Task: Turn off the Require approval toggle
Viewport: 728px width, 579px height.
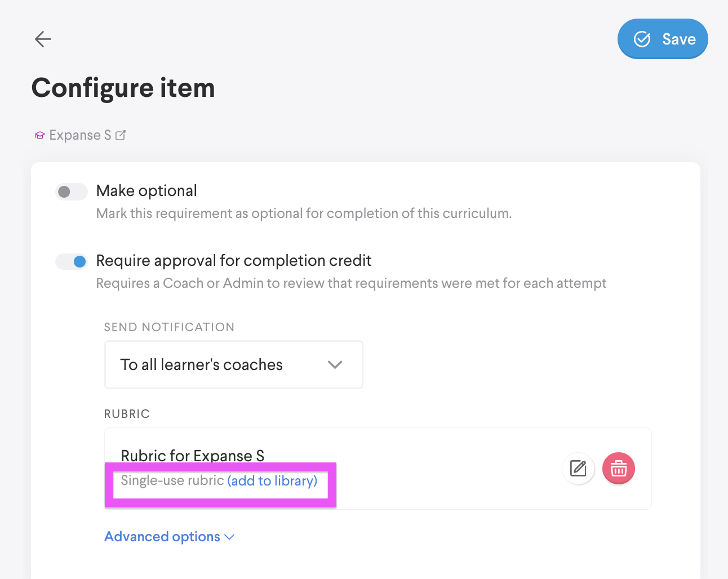Action: (x=72, y=261)
